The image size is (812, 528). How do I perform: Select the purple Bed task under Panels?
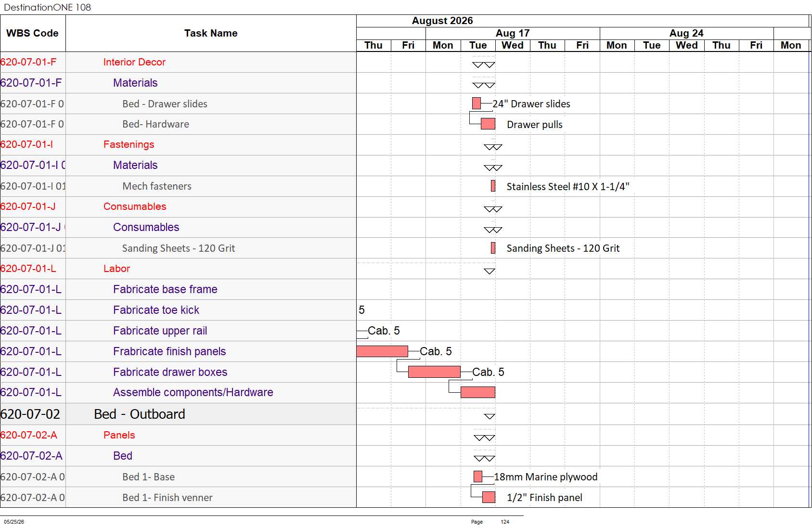(123, 456)
